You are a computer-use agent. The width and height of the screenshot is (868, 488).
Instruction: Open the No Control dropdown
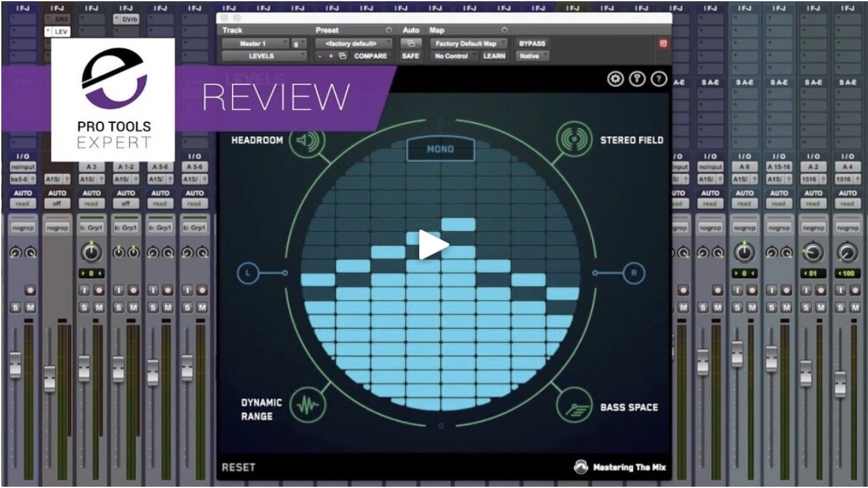(x=454, y=56)
